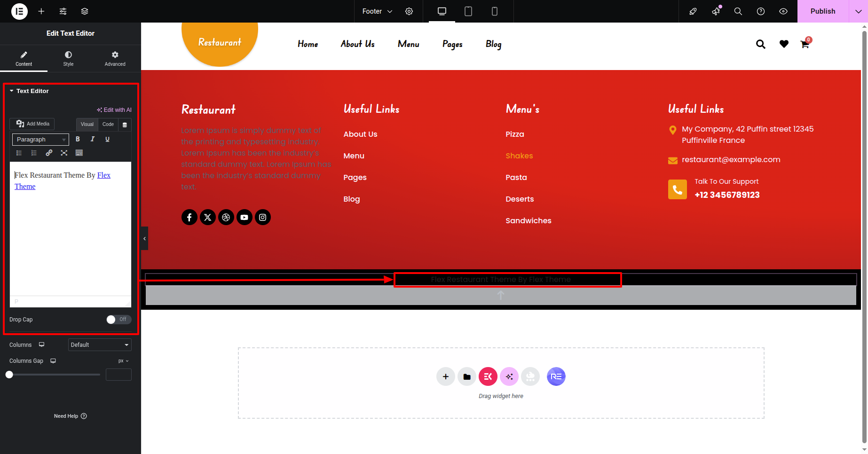Switch to the Advanced tab

pos(115,59)
